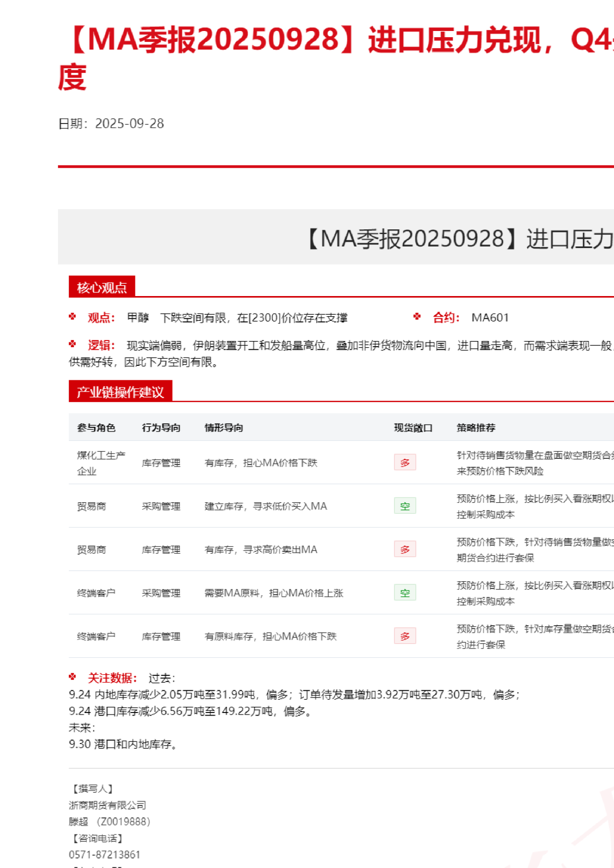The width and height of the screenshot is (614, 868).
Task: Click the red diamond bullet before 逻辑
Action: click(72, 344)
